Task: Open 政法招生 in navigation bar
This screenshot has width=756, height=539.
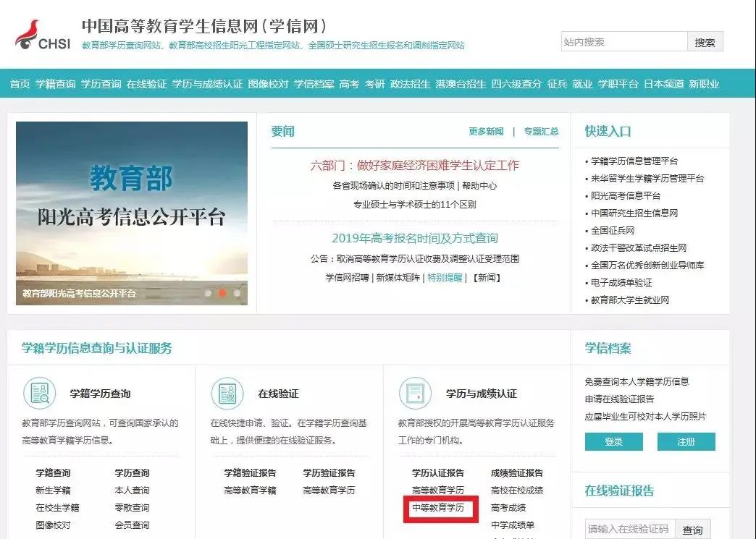Action: pos(411,84)
